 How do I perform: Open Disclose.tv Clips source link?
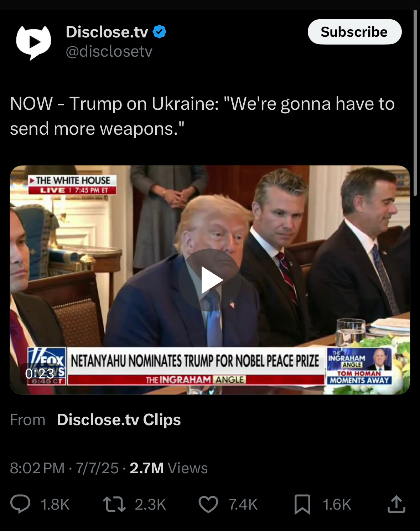(119, 419)
